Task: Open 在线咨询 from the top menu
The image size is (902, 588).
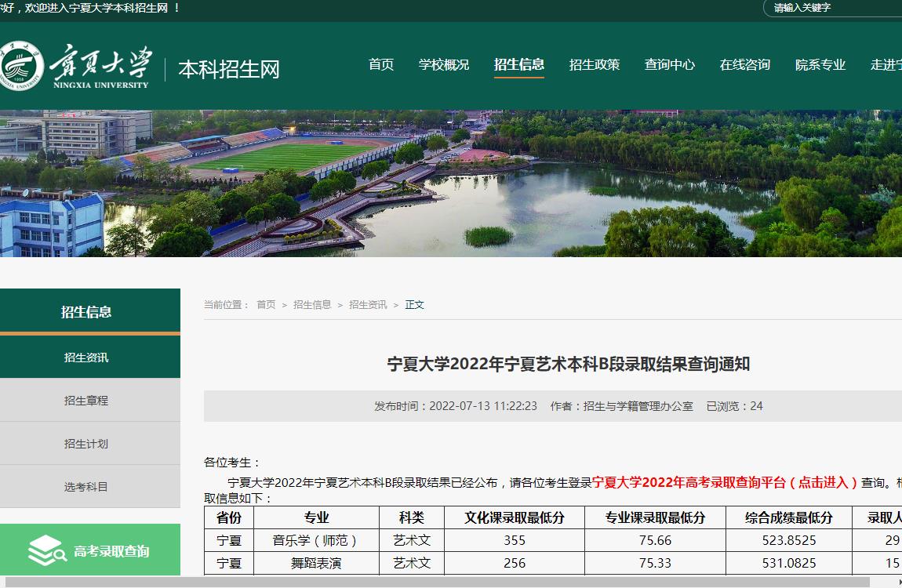Action: 745,65
